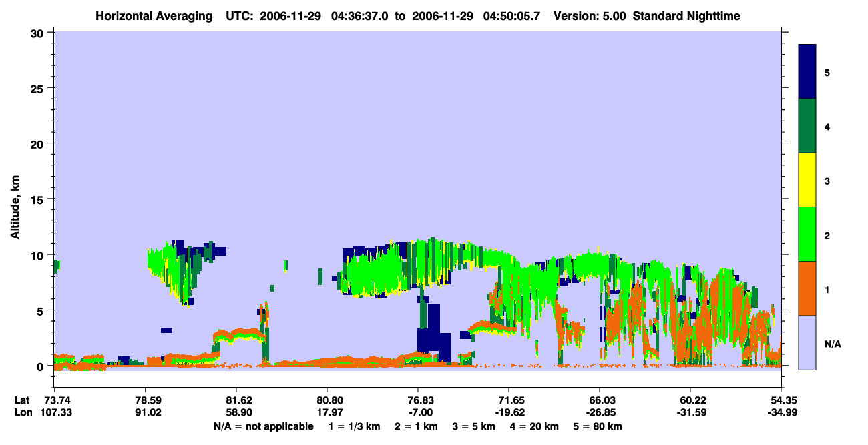Click longitude value -34.99
This screenshot has height=445, width=868.
click(x=781, y=412)
